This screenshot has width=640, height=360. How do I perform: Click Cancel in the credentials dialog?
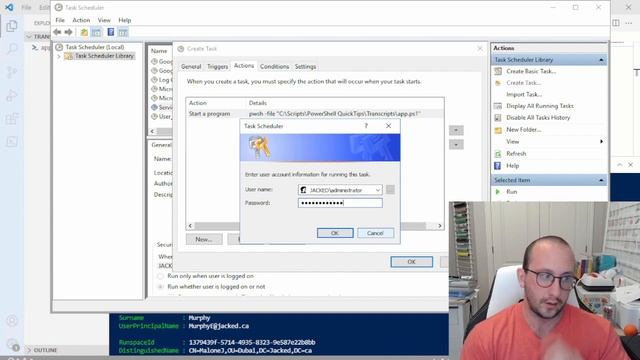(x=376, y=233)
